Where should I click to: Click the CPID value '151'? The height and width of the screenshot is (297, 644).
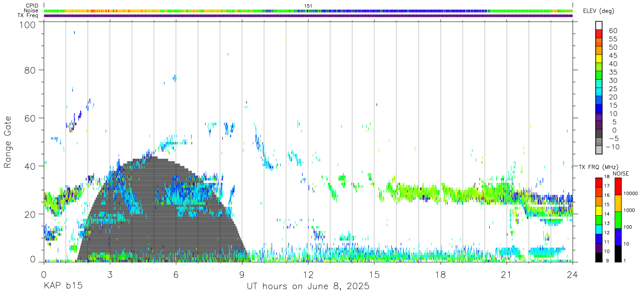click(x=308, y=6)
